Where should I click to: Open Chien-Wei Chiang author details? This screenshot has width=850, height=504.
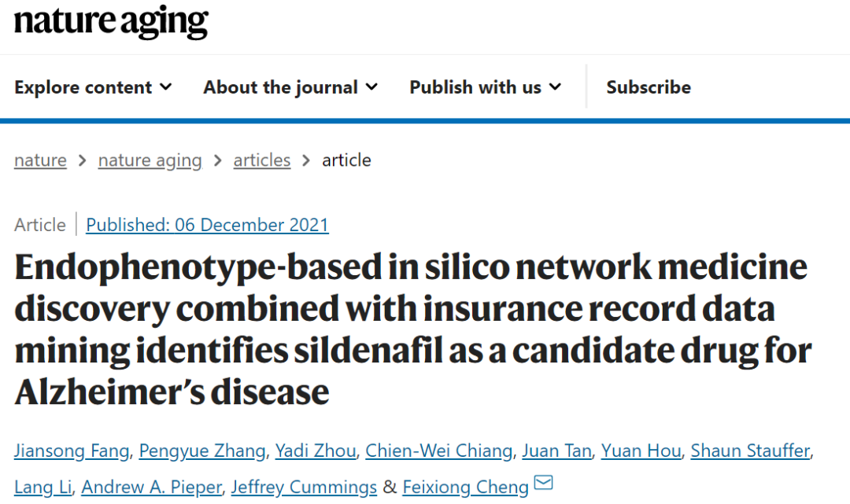pyautogui.click(x=438, y=451)
